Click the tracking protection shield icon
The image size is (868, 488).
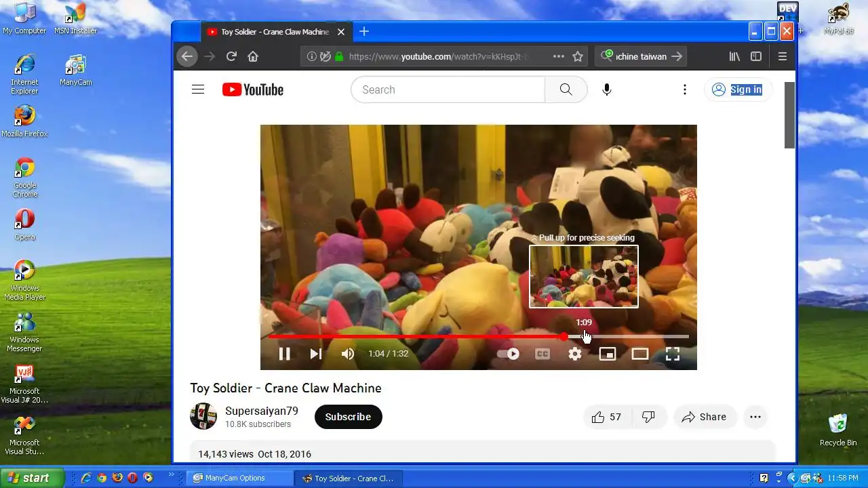(x=325, y=56)
